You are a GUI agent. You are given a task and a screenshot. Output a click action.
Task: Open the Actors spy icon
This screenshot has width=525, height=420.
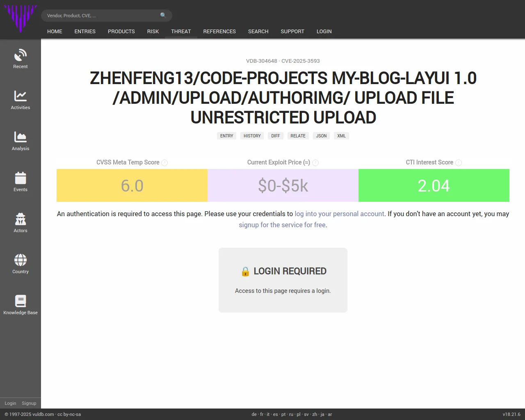pyautogui.click(x=21, y=219)
